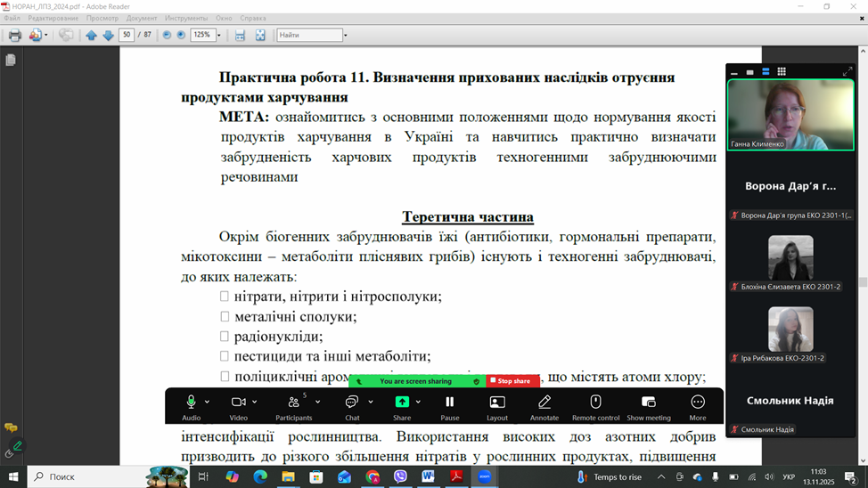
Task: Mute the microphone in Zoom
Action: pos(191,406)
